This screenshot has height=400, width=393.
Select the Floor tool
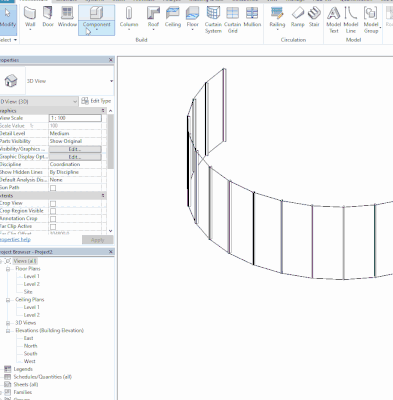(192, 17)
